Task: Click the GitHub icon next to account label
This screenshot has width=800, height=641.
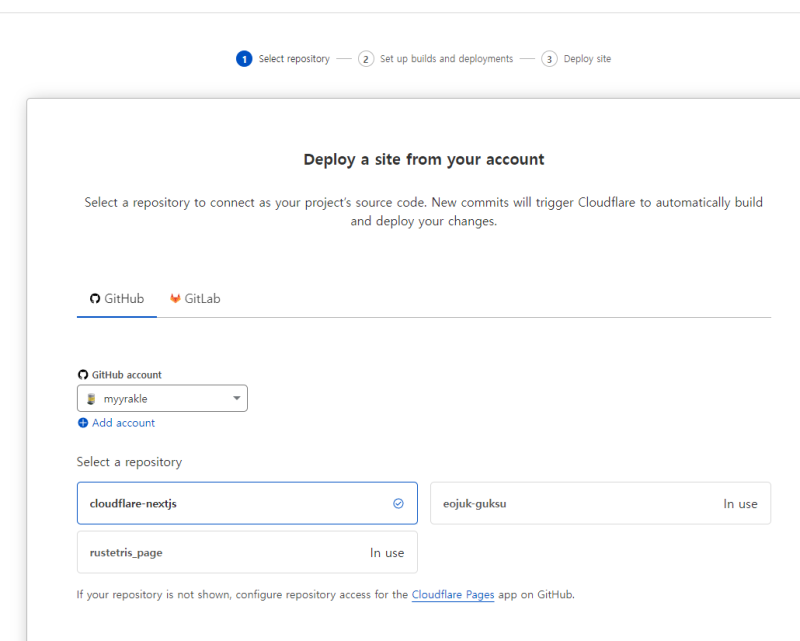Action: (x=83, y=375)
